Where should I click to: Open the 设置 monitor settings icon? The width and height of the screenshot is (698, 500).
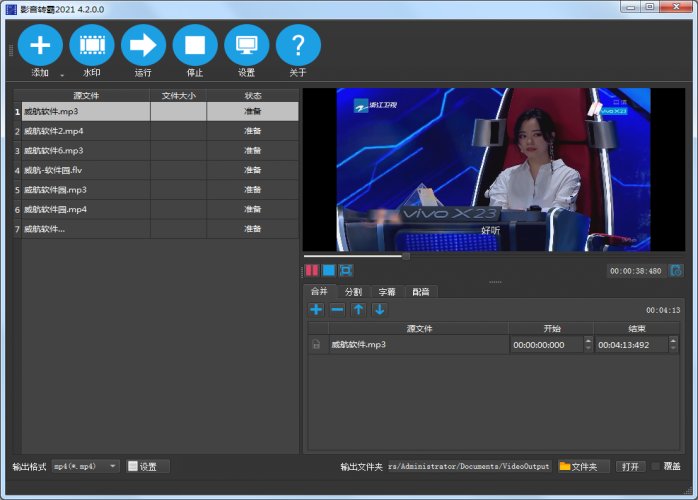(247, 45)
